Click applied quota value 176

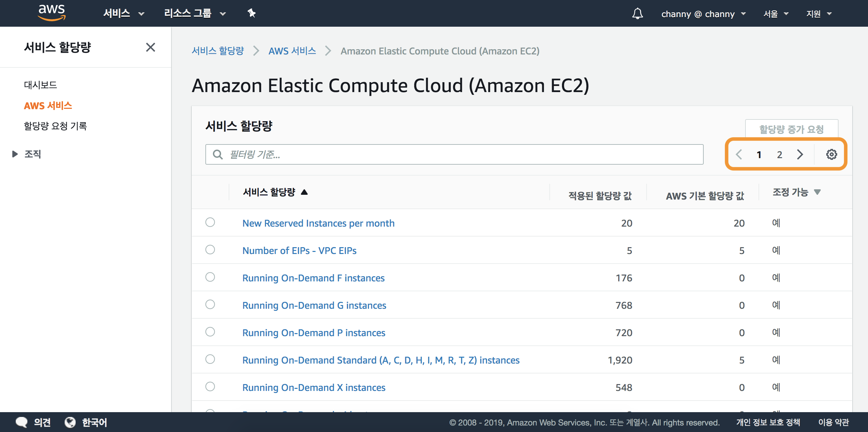point(624,278)
